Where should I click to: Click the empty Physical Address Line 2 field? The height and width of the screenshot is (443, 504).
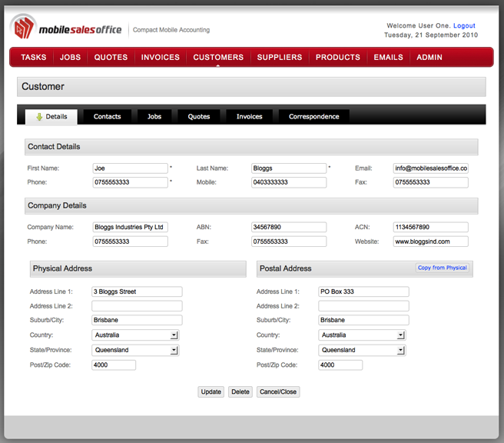click(137, 306)
